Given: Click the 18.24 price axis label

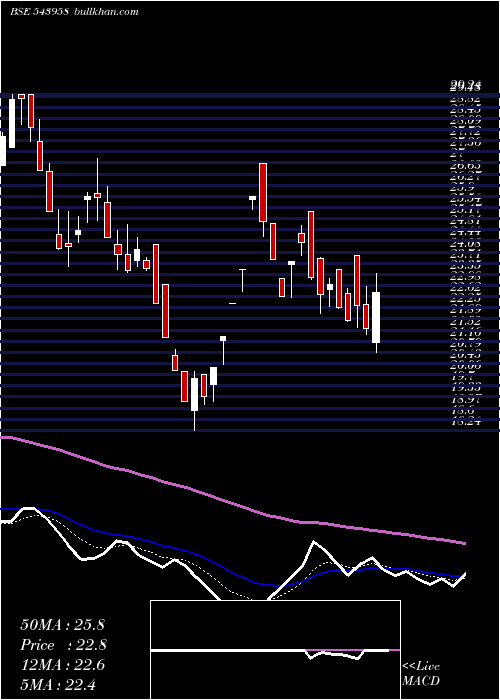Looking at the screenshot, I should click(x=465, y=421).
